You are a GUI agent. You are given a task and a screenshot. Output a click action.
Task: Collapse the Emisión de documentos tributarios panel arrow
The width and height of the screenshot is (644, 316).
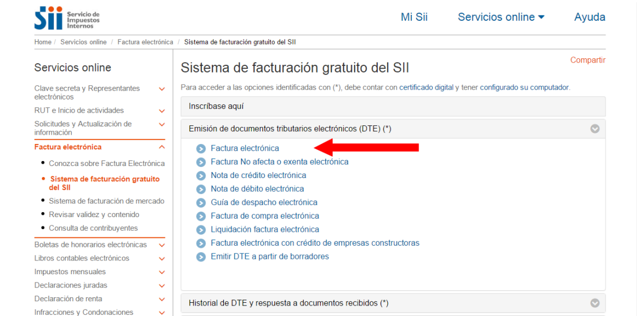[x=595, y=129]
